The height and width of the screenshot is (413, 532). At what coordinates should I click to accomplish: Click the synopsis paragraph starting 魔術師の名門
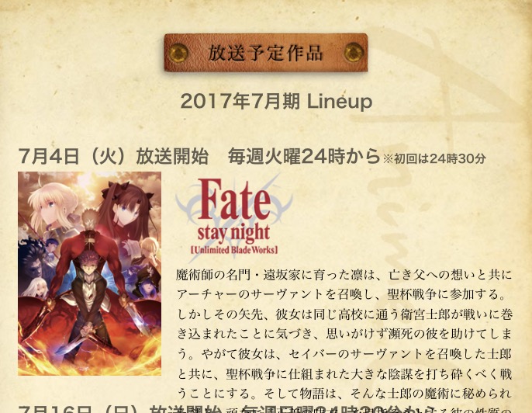[x=344, y=334]
